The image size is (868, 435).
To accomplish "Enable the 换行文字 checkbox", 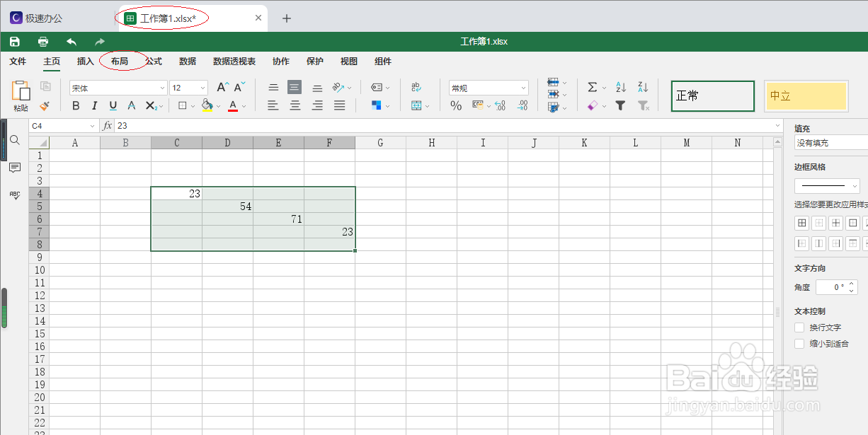I will 799,327.
